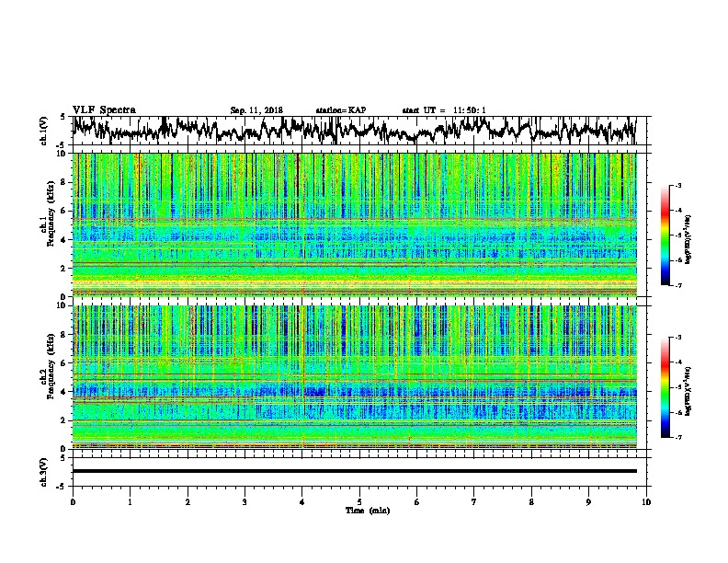
Task: Click the ch.2 log(PSD) colorbar unit label
Action: tap(688, 391)
